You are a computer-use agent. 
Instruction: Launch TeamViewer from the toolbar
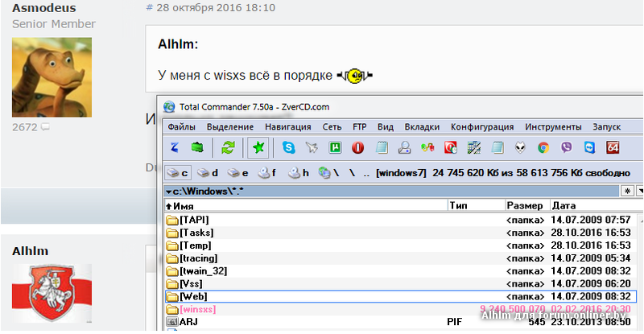[590, 147]
